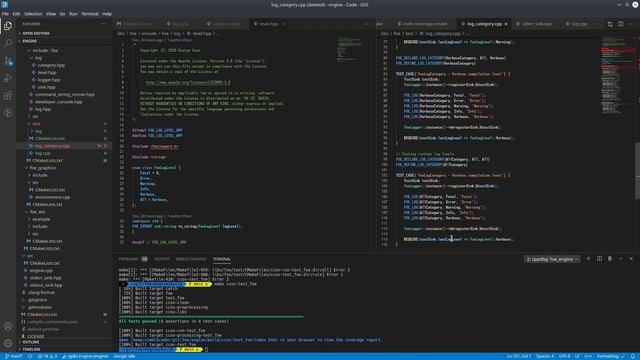The image size is (640, 360).
Task: Open the Help menu
Action: click(107, 14)
